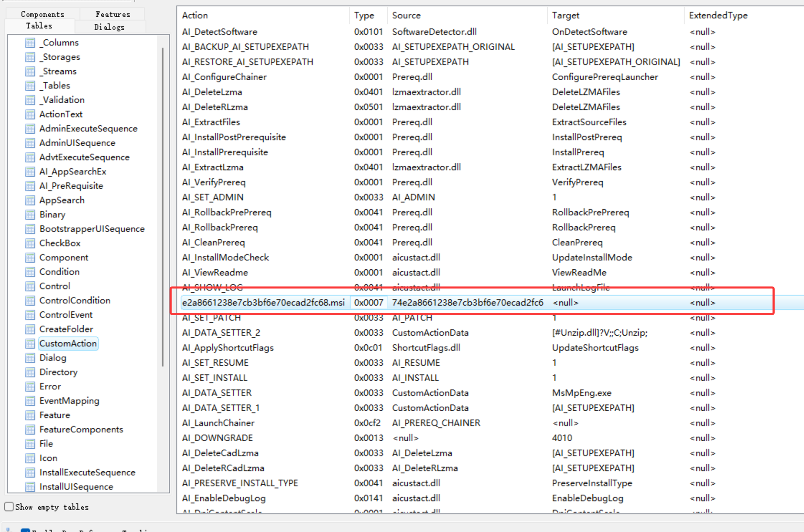This screenshot has width=804, height=532.
Task: Click the table icon next to Directory
Action: coord(30,372)
